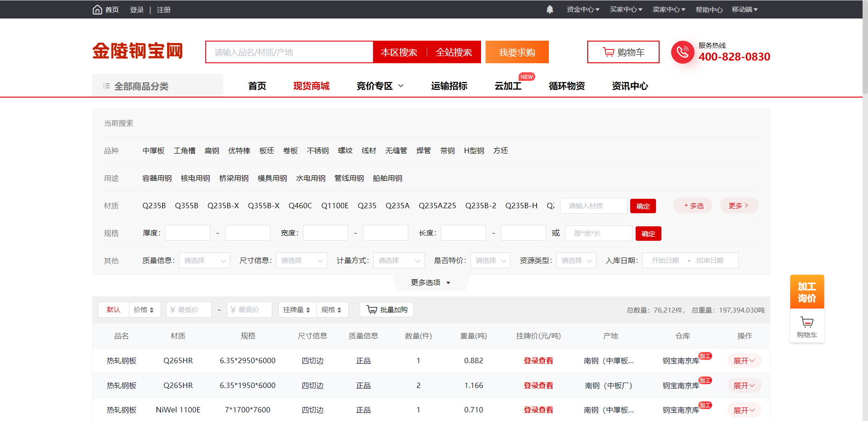Filter by 容器用钢 usage
Image resolution: width=868 pixels, height=421 pixels.
[x=157, y=178]
